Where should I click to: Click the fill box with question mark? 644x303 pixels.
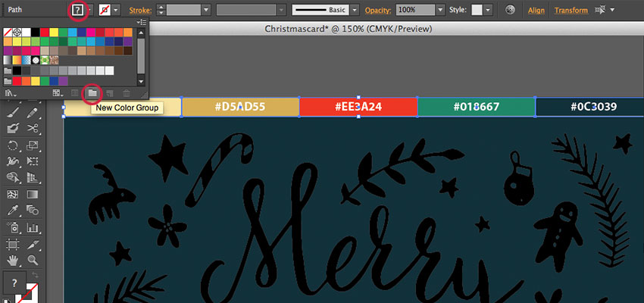(77, 11)
